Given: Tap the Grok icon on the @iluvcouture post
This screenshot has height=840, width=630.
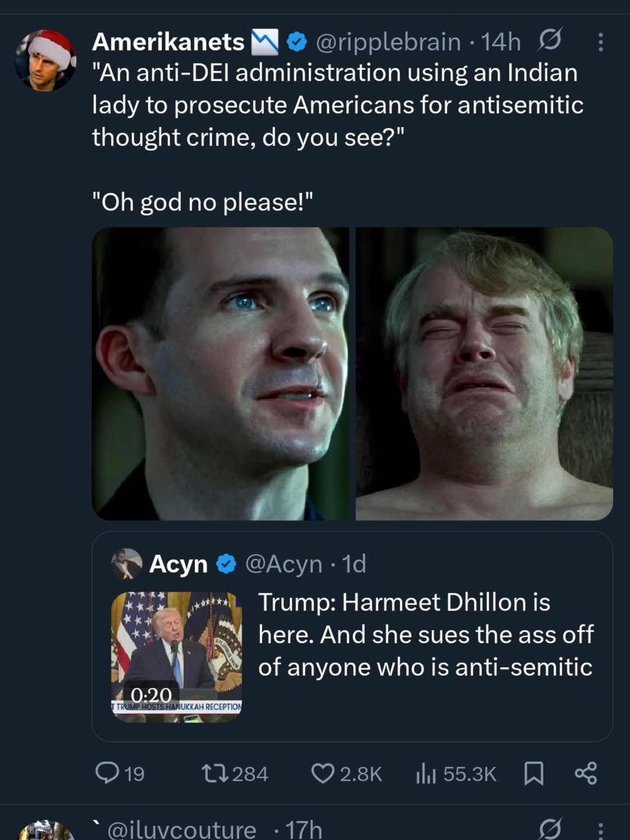Looking at the screenshot, I should pyautogui.click(x=549, y=828).
